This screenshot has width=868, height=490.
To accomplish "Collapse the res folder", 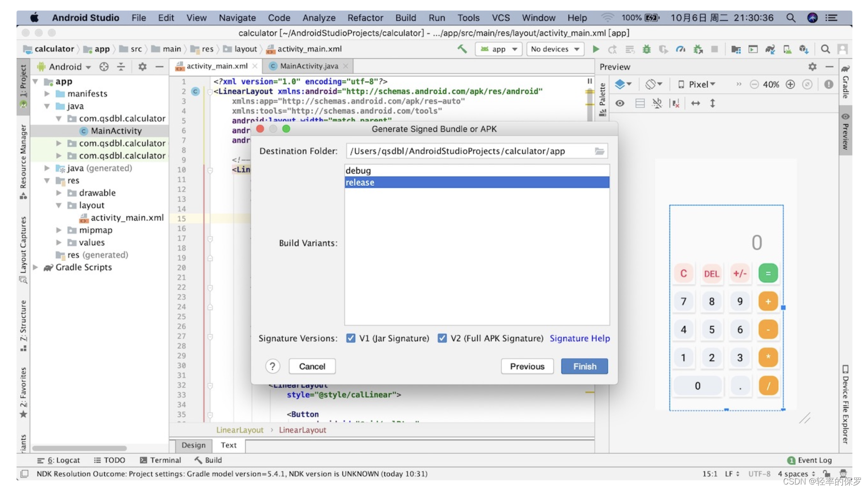I will 47,180.
